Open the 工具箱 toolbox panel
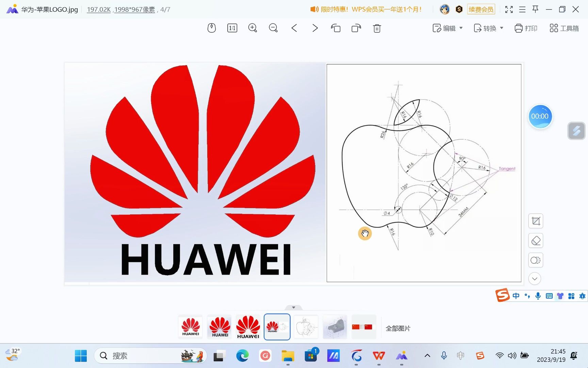Viewport: 588px width, 368px height. coord(563,28)
